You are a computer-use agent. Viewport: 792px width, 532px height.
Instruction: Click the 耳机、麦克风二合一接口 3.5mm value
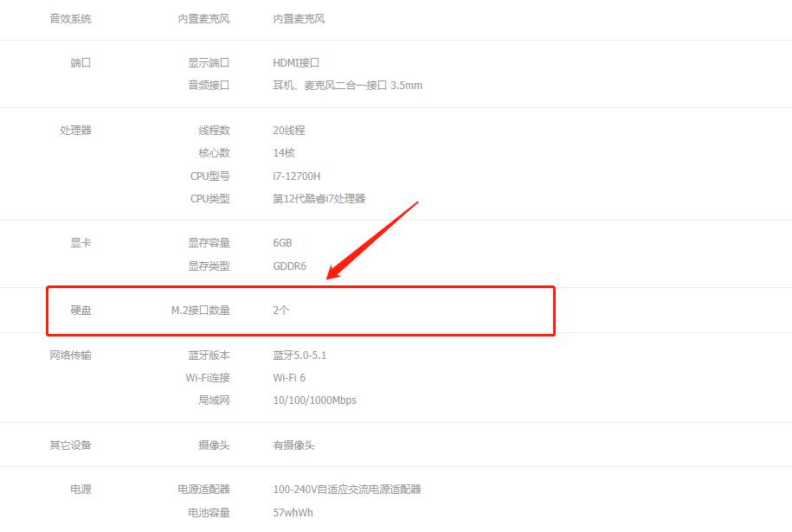(x=347, y=85)
